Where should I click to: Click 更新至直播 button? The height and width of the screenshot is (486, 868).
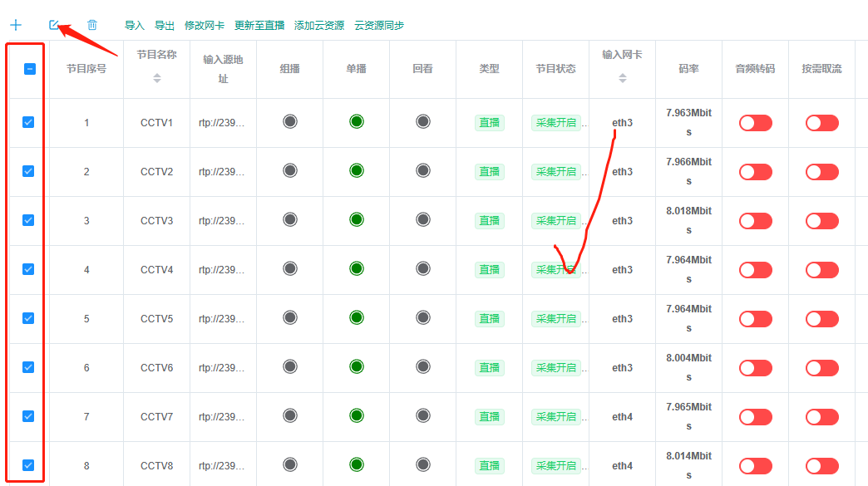tap(259, 26)
